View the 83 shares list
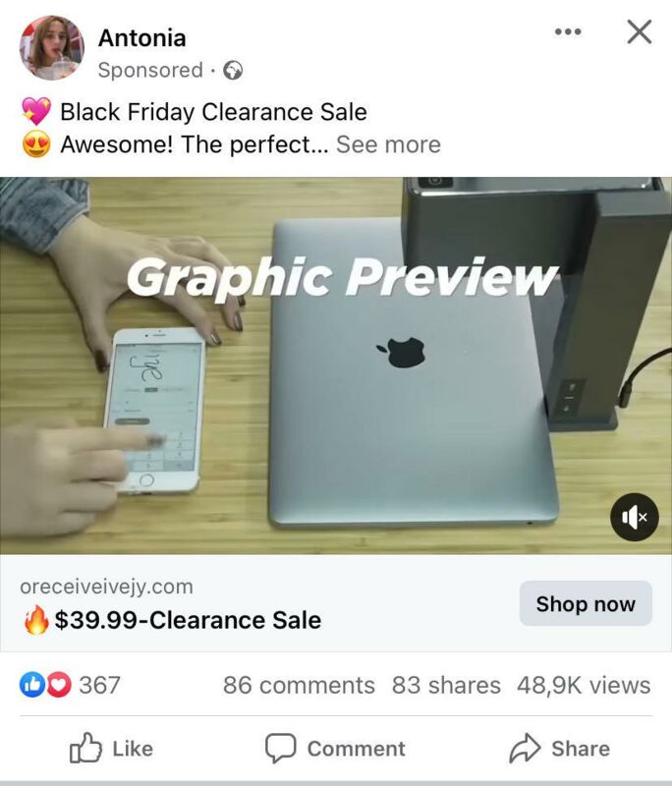 446,685
